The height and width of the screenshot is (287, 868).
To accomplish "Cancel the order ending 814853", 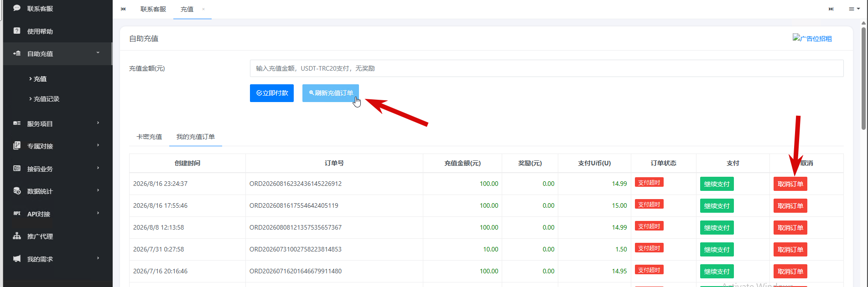I will point(790,250).
